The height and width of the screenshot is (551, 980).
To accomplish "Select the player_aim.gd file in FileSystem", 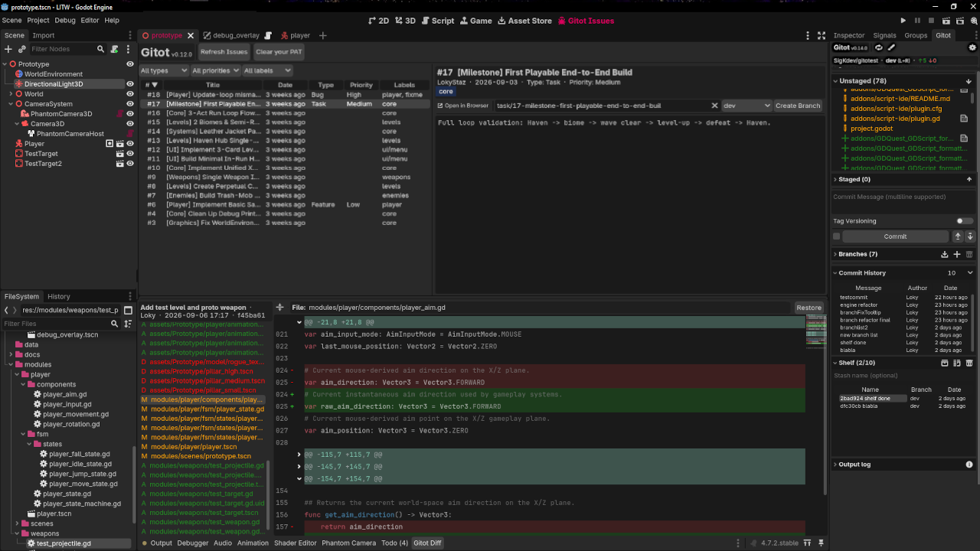I will tap(65, 394).
